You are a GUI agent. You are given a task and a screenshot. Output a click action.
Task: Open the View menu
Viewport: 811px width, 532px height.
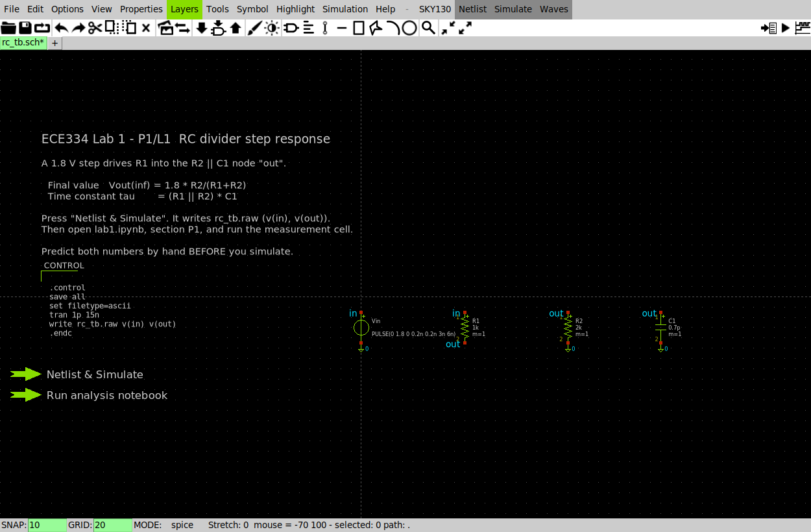[102, 9]
